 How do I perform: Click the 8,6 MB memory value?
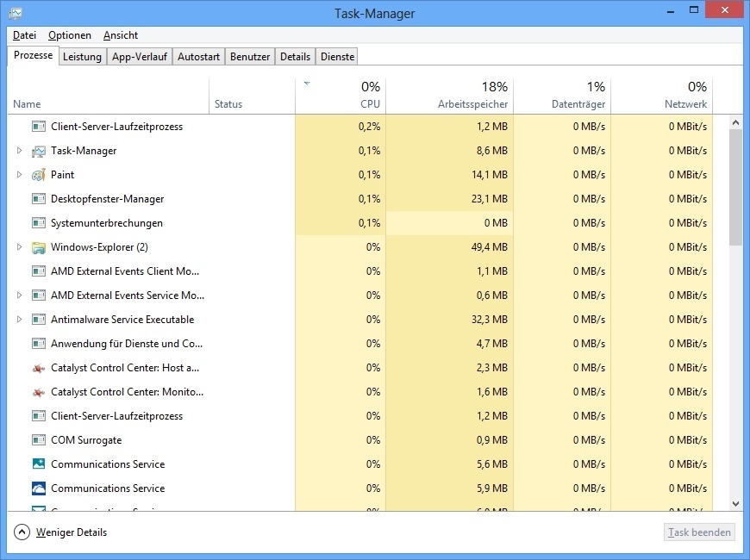pos(491,151)
